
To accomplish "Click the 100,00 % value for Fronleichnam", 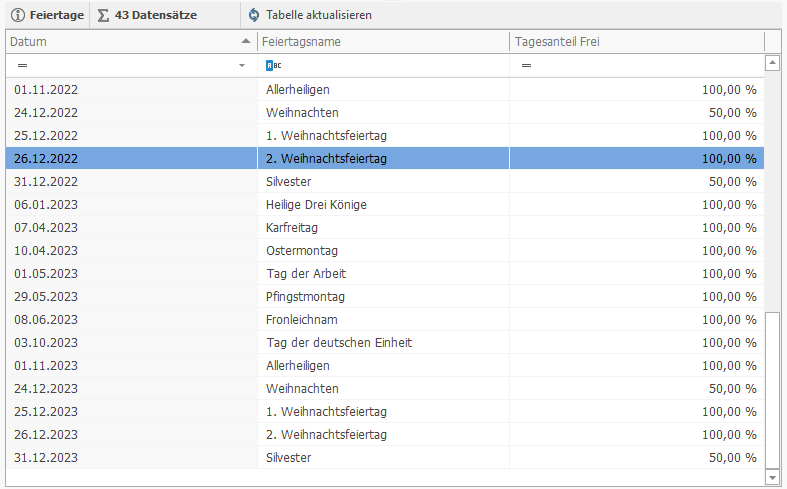I will [x=729, y=320].
